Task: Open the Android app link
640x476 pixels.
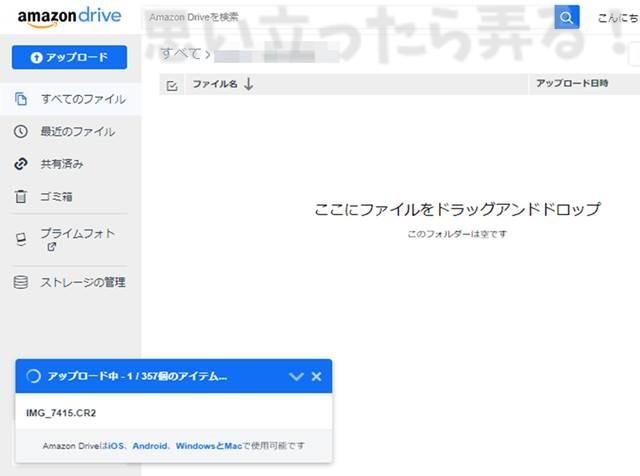Action: 150,446
